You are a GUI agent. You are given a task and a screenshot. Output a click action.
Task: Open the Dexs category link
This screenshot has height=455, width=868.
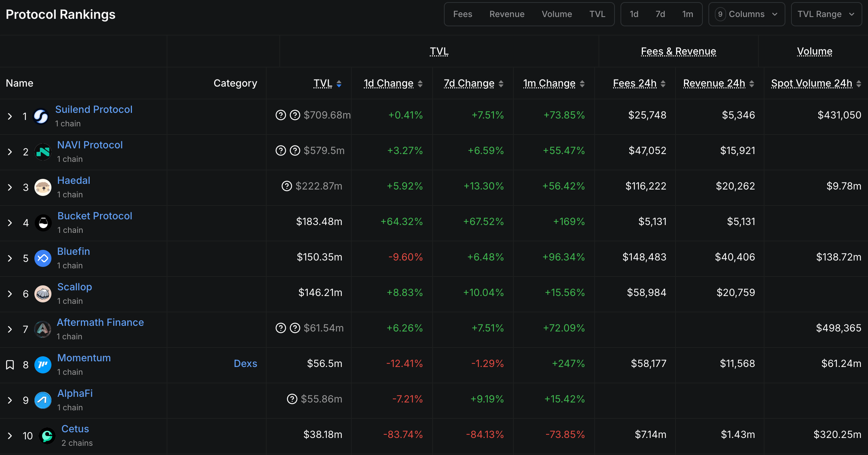[x=245, y=363]
